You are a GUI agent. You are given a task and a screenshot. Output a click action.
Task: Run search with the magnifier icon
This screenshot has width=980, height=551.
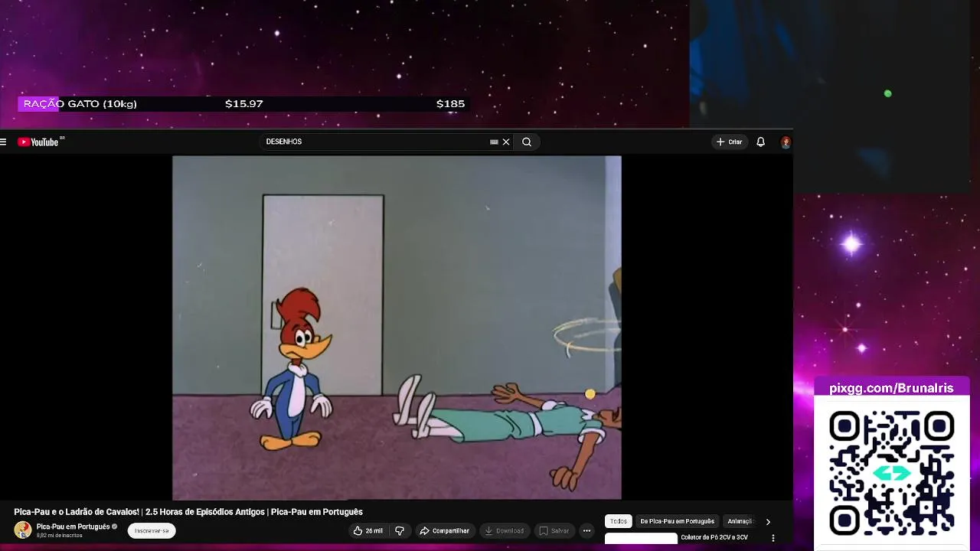coord(527,142)
